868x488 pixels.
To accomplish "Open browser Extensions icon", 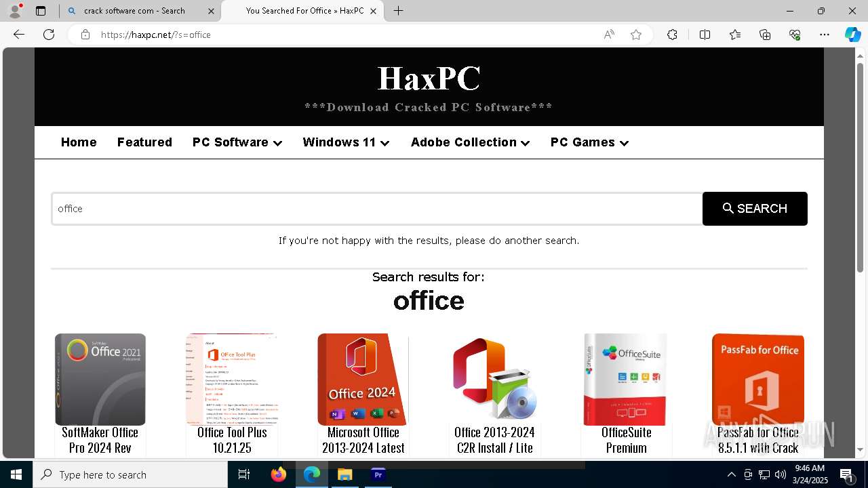I will 672,35.
